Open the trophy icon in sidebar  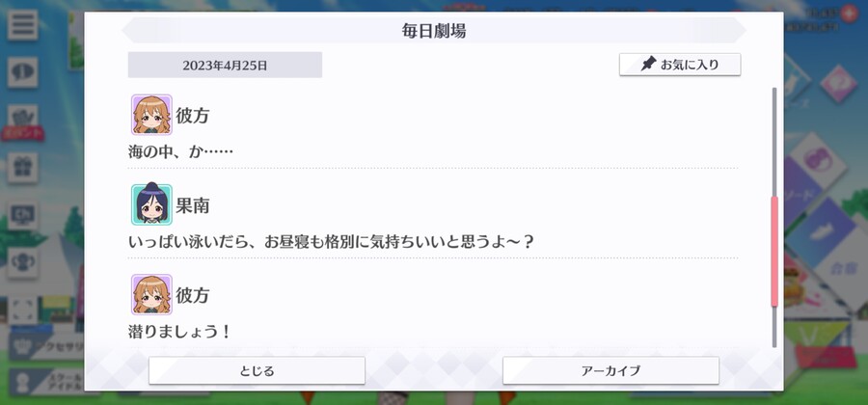[23, 262]
